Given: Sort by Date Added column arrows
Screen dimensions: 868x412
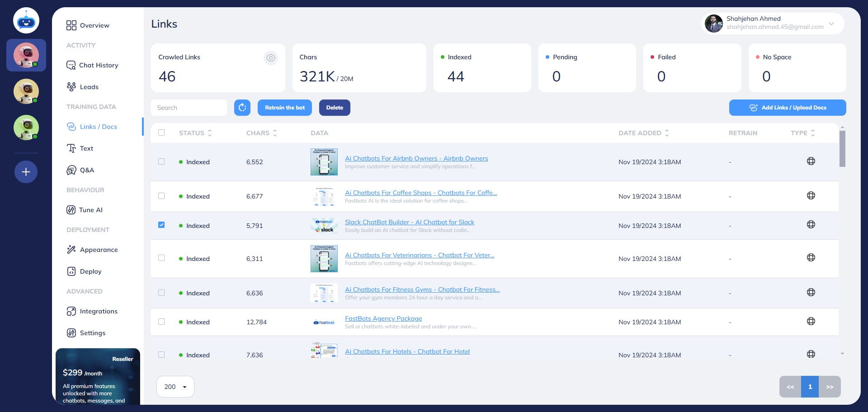Looking at the screenshot, I should coord(667,133).
